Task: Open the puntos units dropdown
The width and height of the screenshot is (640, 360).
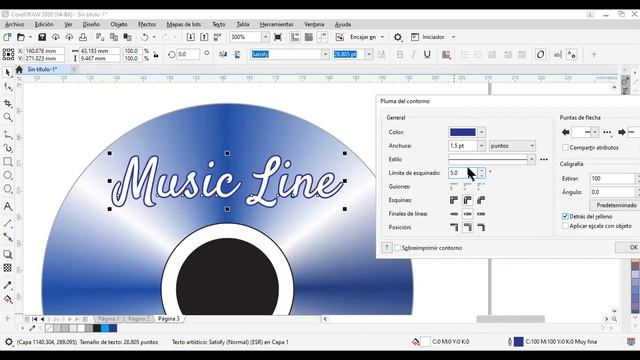Action: point(532,146)
